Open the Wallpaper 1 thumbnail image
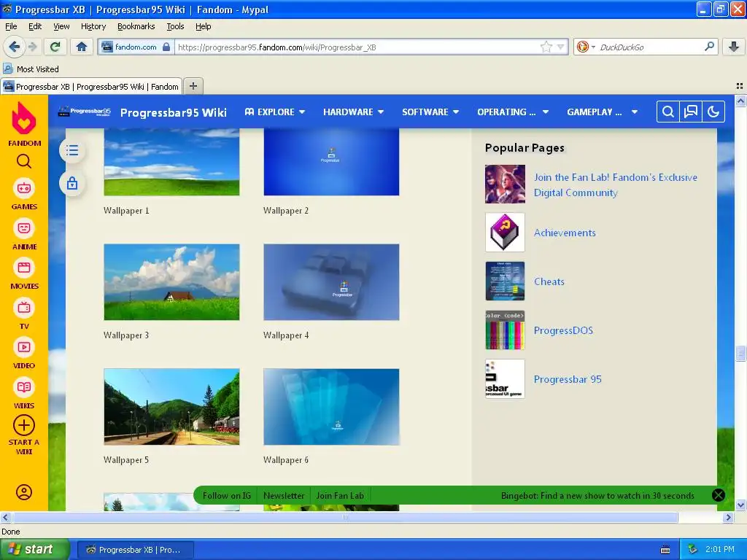The image size is (747, 560). click(171, 162)
